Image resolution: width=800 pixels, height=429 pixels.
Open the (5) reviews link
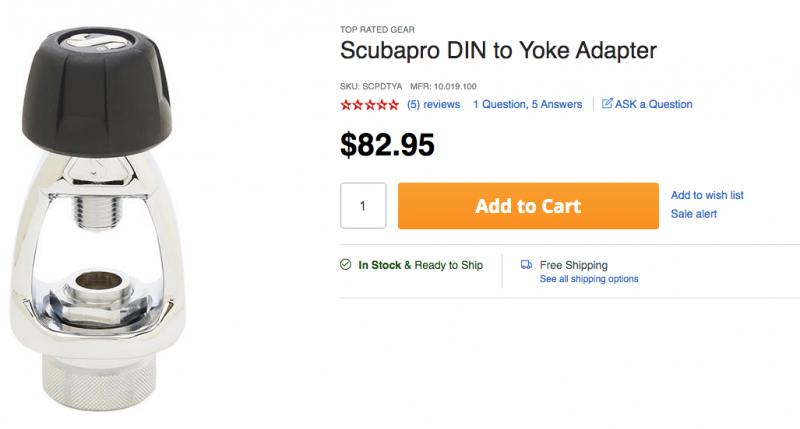click(x=433, y=104)
